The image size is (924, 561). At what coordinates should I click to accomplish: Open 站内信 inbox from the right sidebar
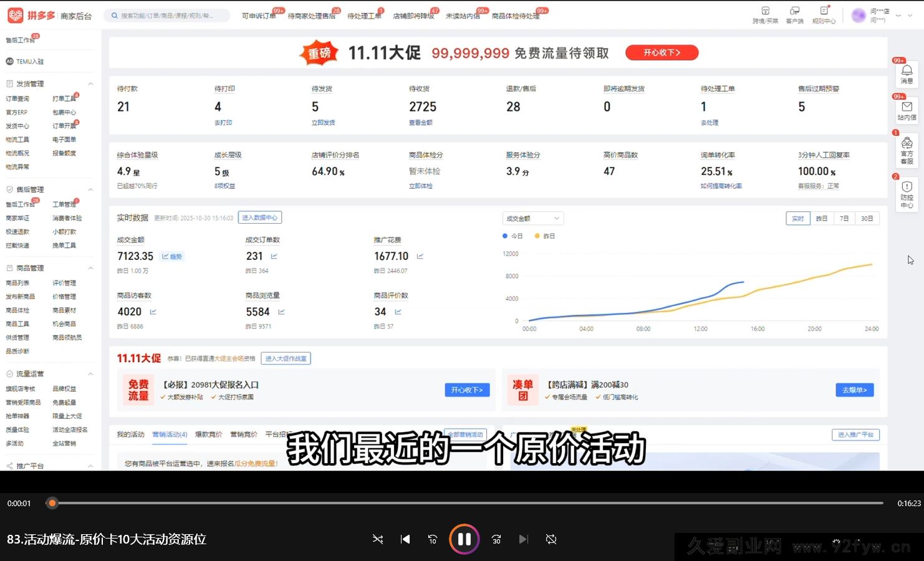tap(907, 110)
